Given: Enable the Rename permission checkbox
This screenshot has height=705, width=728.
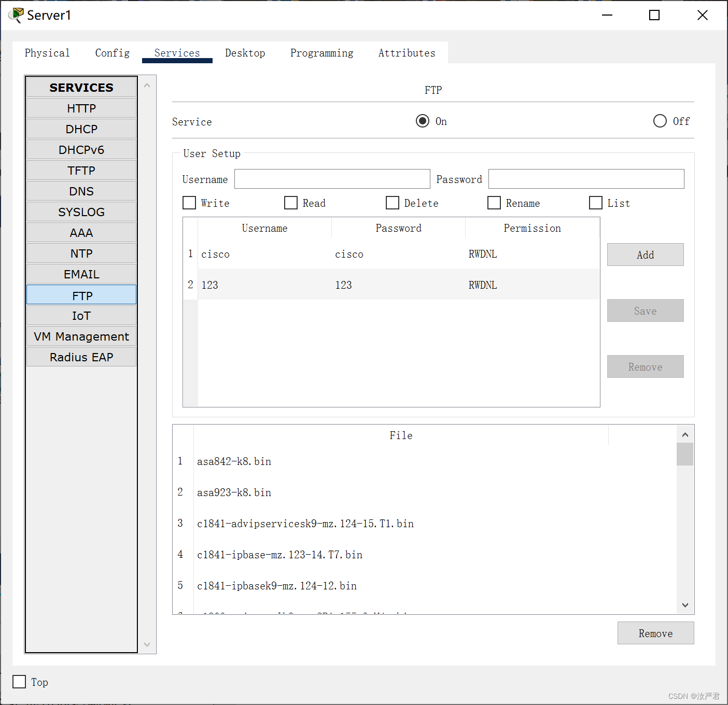Looking at the screenshot, I should point(494,203).
